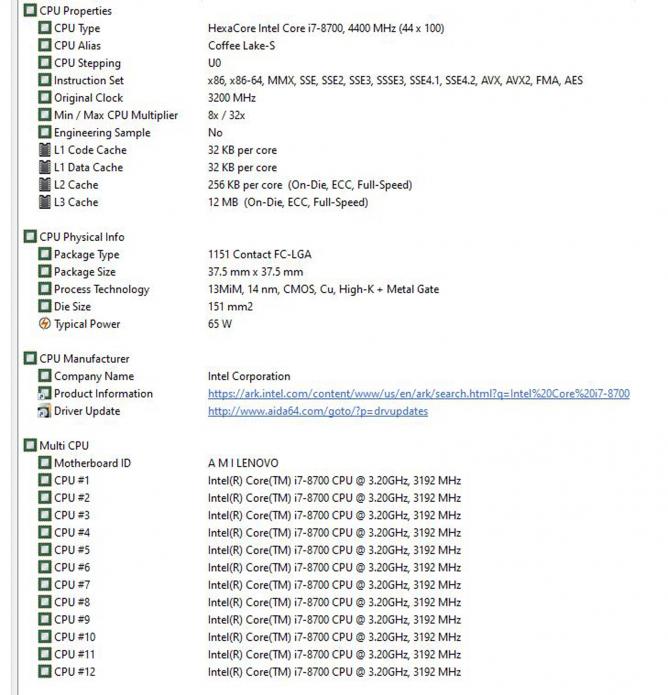
Task: Select the CPU #3 row label
Action: click(72, 515)
